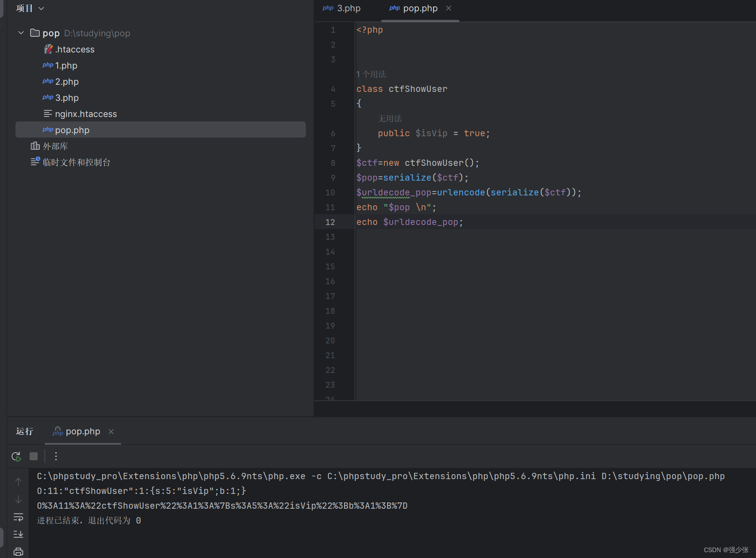
Task: Click the $urldecode_pop variable on line 10
Action: pos(393,192)
